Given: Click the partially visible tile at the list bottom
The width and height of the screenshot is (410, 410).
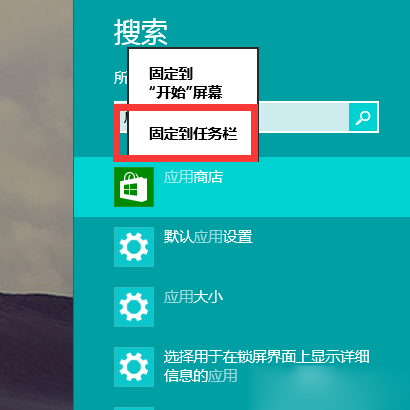Looking at the screenshot, I should [134, 408].
